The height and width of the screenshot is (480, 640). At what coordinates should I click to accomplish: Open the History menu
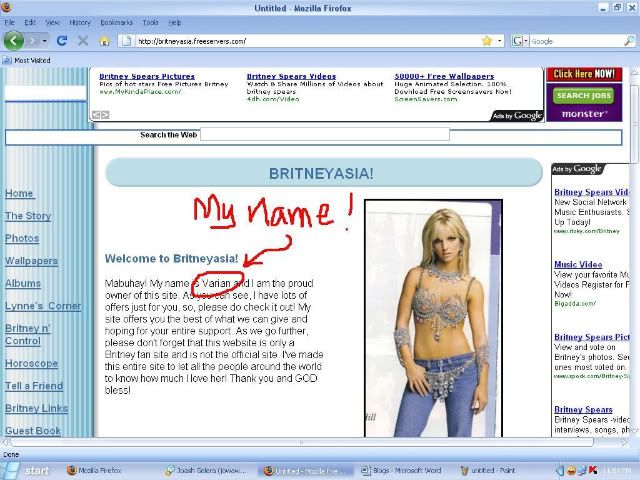(x=80, y=22)
